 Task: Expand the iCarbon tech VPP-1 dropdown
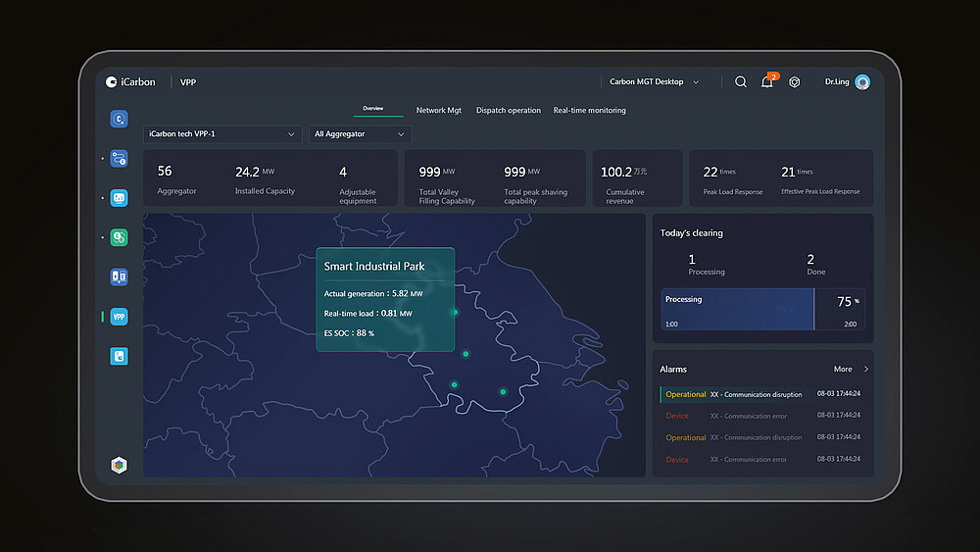pyautogui.click(x=222, y=134)
